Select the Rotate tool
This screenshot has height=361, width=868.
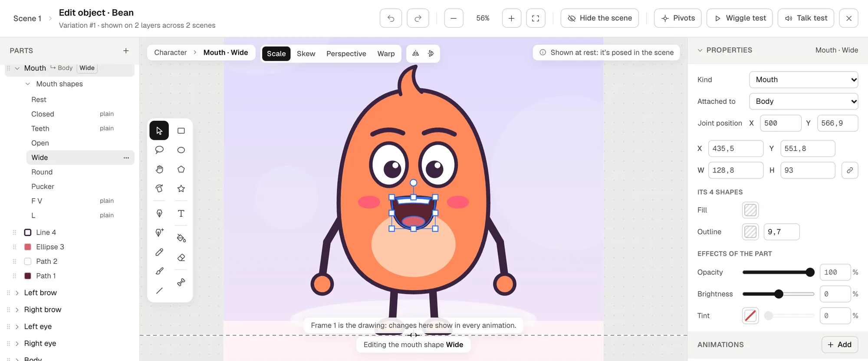coord(159,189)
